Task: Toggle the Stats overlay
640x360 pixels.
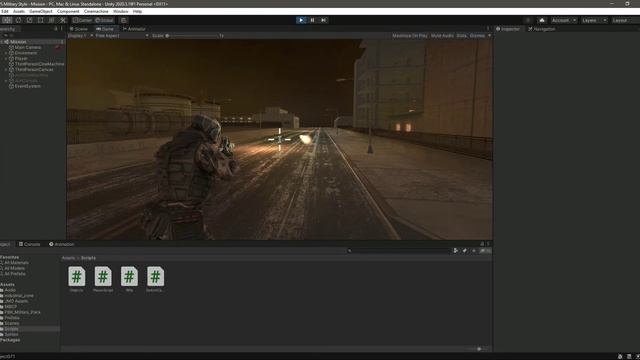Action: (x=461, y=36)
